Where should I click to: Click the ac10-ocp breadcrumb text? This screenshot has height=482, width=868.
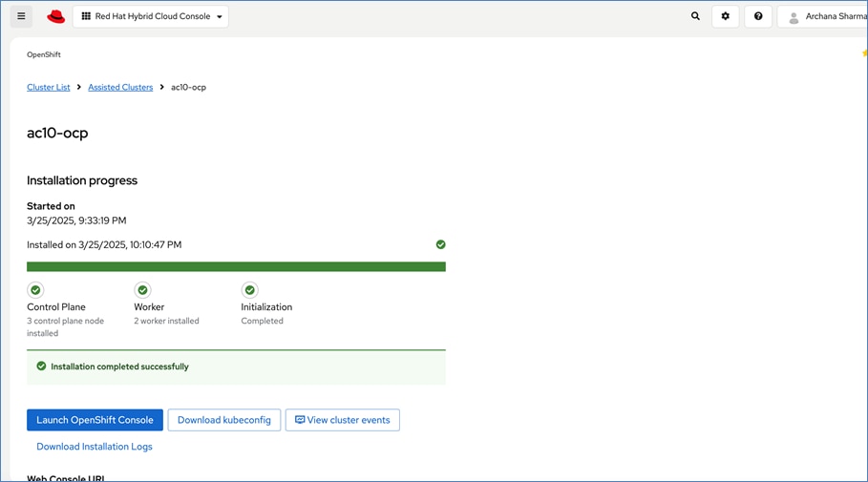(x=188, y=88)
